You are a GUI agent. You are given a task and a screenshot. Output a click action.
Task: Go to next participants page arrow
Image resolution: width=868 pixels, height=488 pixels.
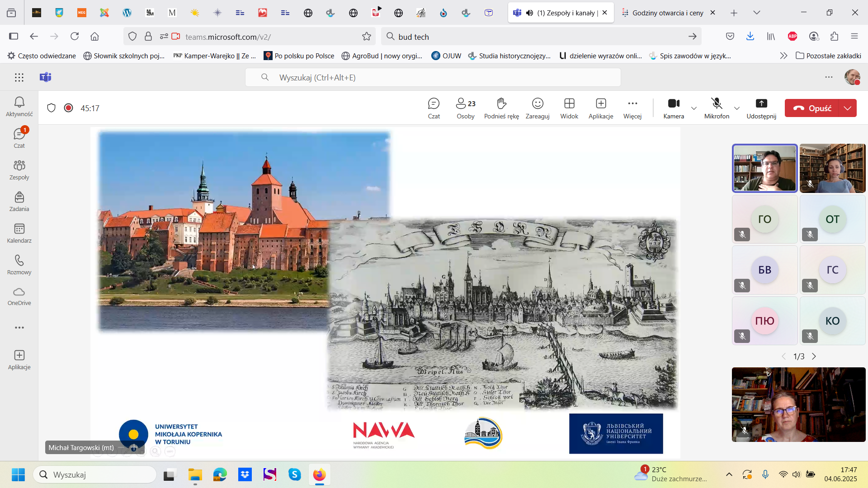click(x=814, y=357)
